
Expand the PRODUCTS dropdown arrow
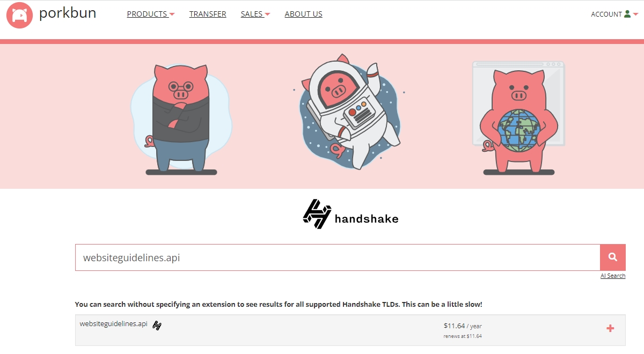[x=172, y=14]
